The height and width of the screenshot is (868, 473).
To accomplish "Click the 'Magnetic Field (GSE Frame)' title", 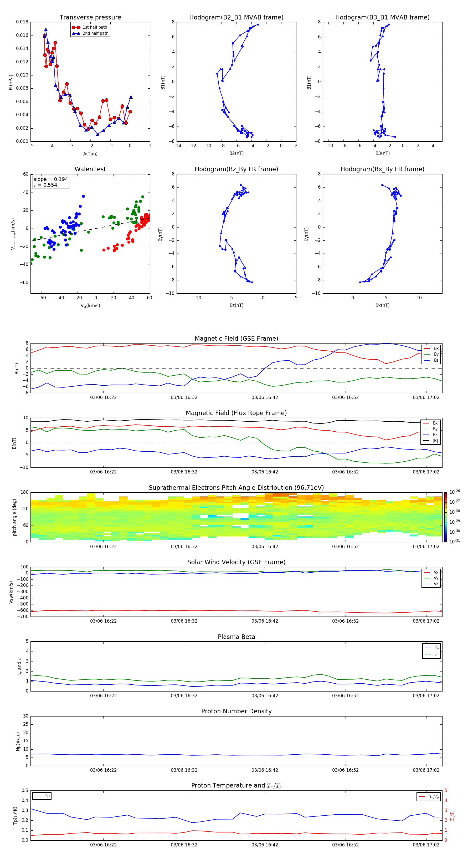I will tap(236, 339).
